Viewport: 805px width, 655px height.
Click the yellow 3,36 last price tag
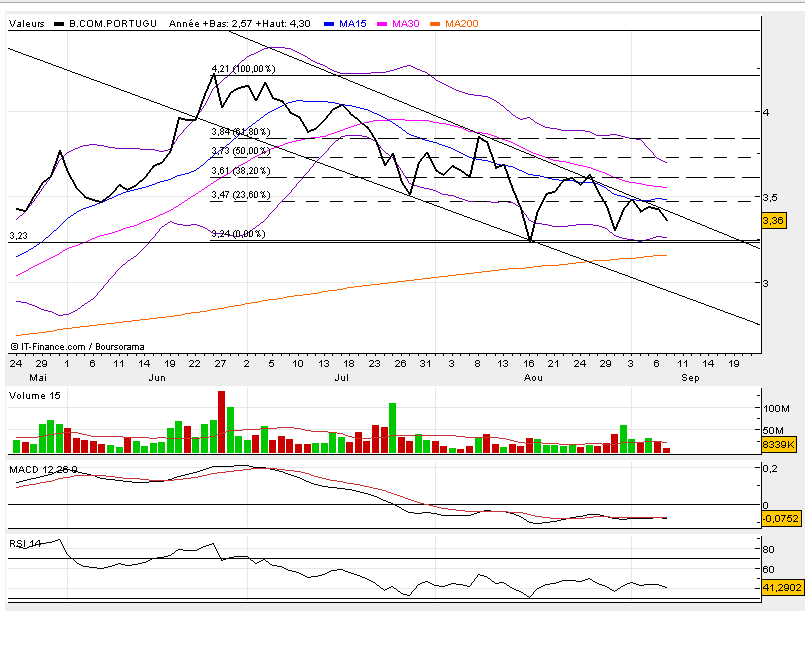point(773,221)
